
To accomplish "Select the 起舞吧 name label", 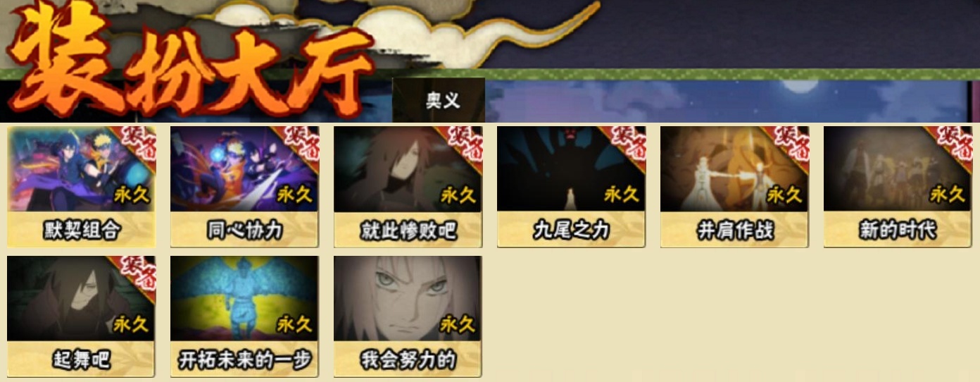I will [x=81, y=359].
